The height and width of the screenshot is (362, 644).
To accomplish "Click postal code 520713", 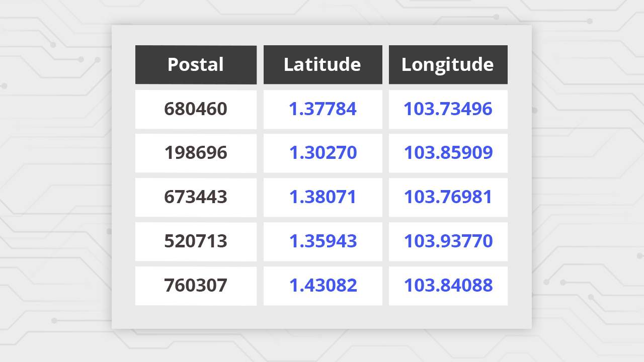I will [x=196, y=241].
